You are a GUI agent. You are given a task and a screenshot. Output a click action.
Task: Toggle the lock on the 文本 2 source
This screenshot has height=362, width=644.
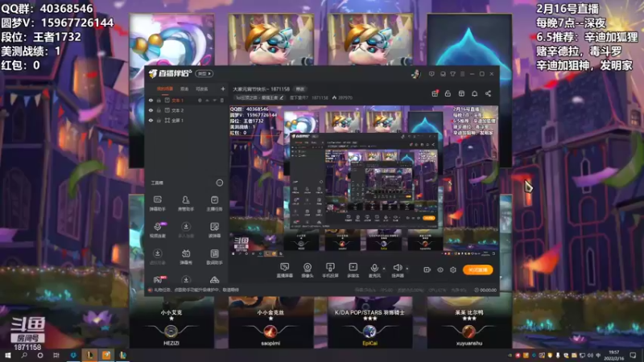pyautogui.click(x=159, y=110)
